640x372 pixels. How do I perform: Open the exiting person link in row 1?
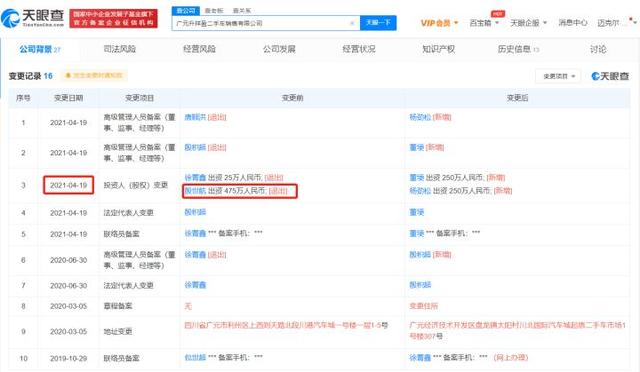click(x=195, y=117)
